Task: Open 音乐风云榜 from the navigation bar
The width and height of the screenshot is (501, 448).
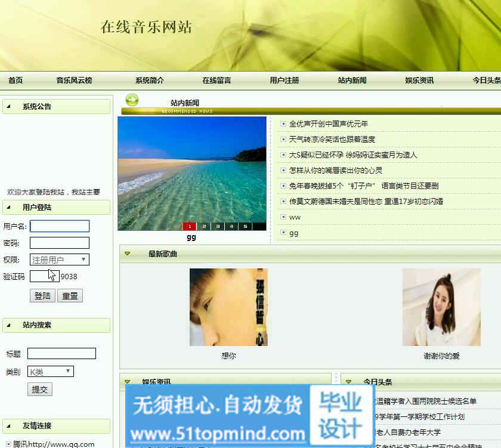Action: click(x=74, y=80)
